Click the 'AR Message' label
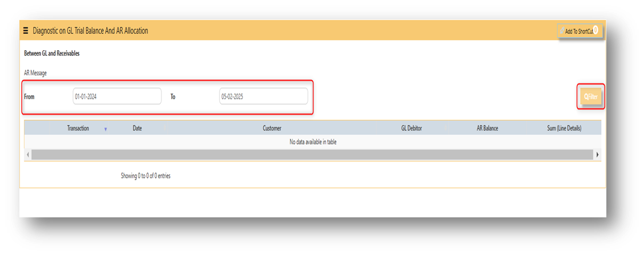The height and width of the screenshot is (255, 644). click(35, 73)
